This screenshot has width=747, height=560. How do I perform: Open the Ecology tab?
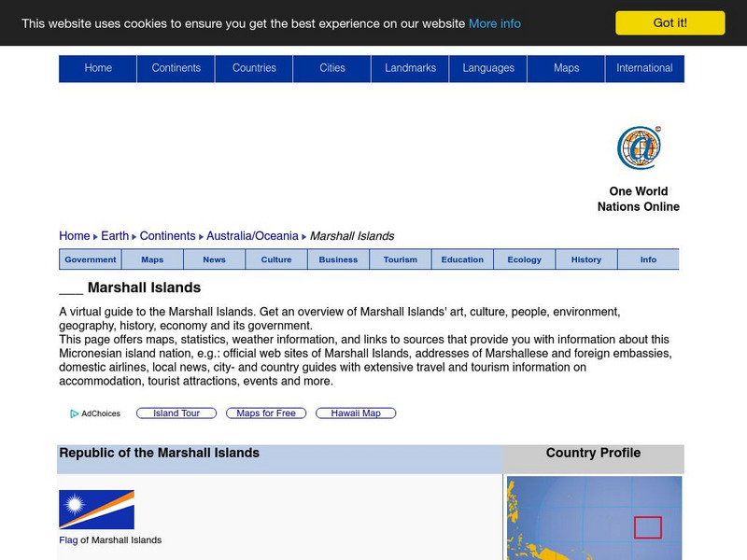[x=524, y=259]
